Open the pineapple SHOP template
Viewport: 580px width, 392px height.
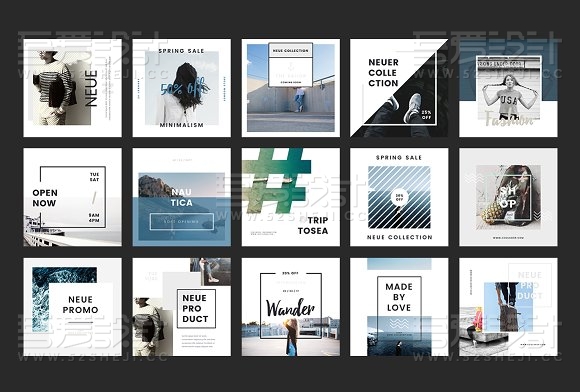coord(508,197)
